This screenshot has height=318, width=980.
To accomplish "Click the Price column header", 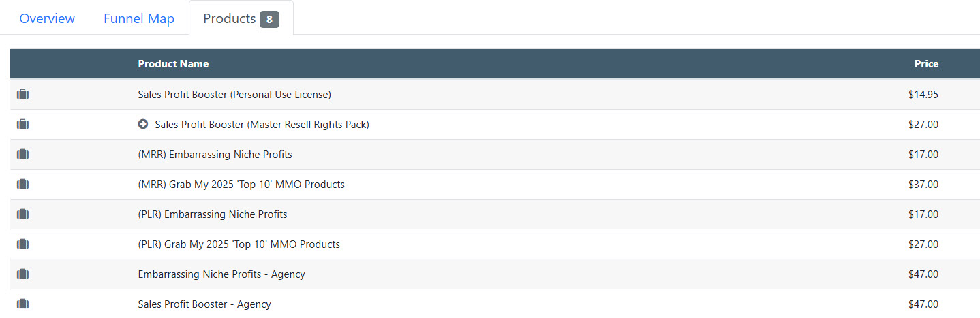I will tap(926, 64).
